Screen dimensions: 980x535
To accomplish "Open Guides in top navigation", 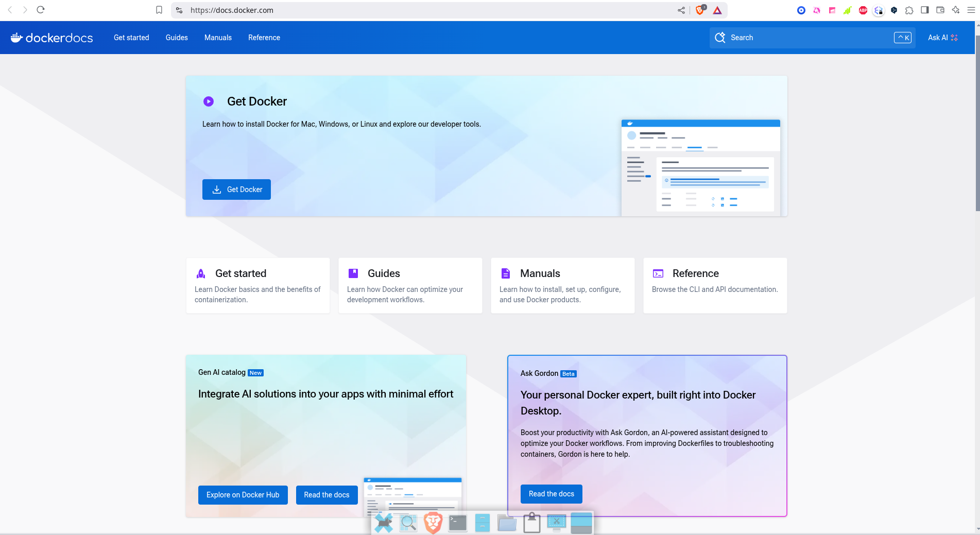I will click(x=177, y=38).
